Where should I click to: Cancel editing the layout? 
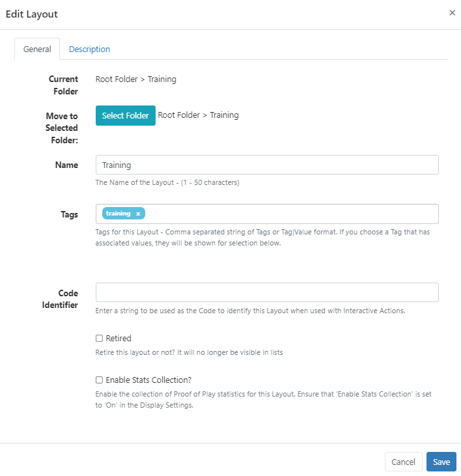pos(403,462)
